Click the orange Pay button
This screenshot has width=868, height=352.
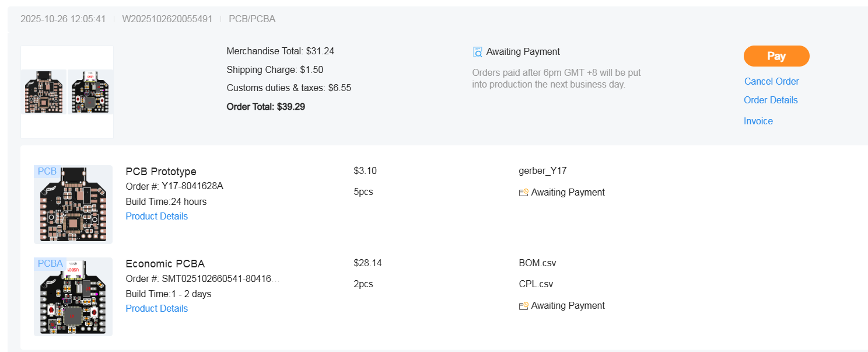click(x=776, y=56)
